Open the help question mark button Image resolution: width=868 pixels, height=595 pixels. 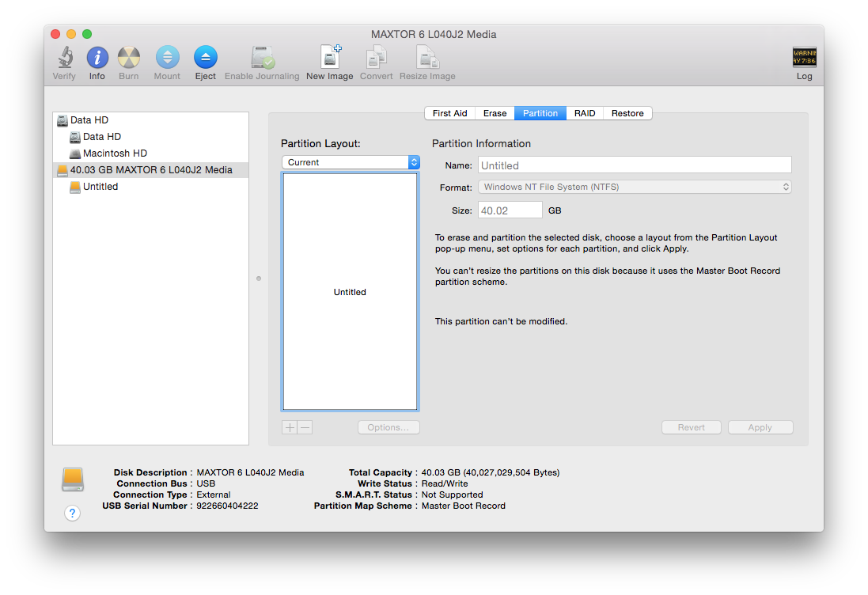coord(72,513)
